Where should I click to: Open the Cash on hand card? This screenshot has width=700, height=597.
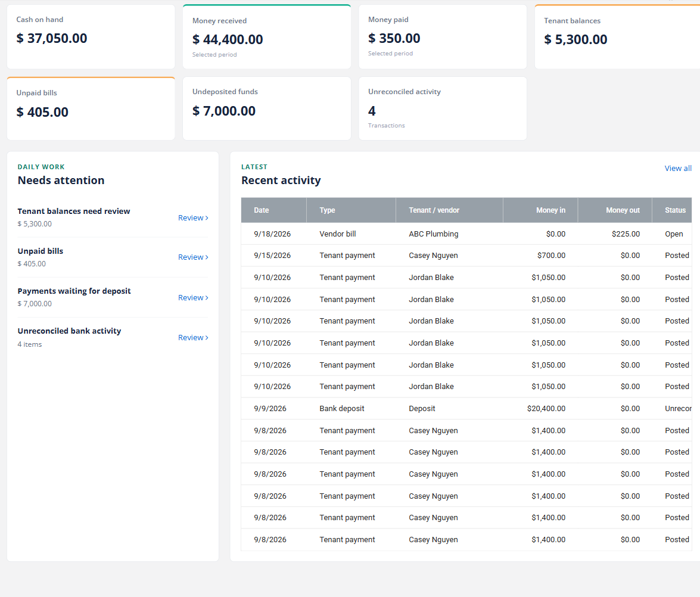tap(91, 36)
